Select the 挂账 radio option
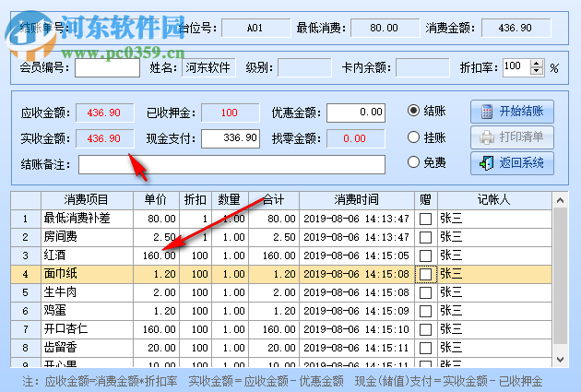 [x=413, y=137]
